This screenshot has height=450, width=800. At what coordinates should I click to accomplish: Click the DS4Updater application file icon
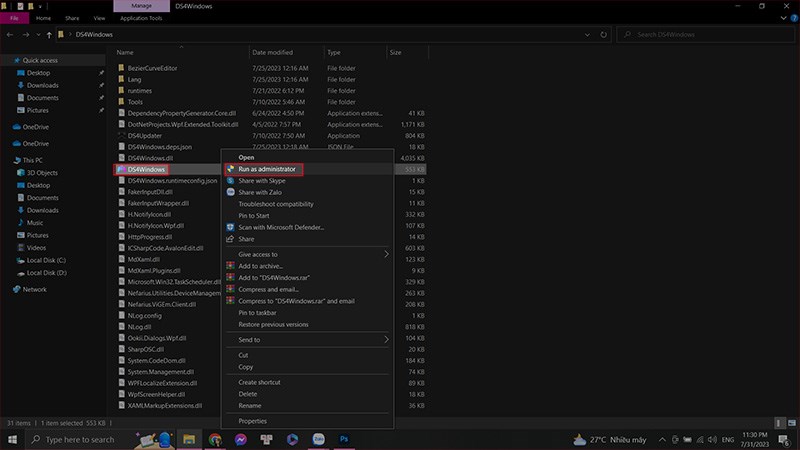[x=121, y=135]
